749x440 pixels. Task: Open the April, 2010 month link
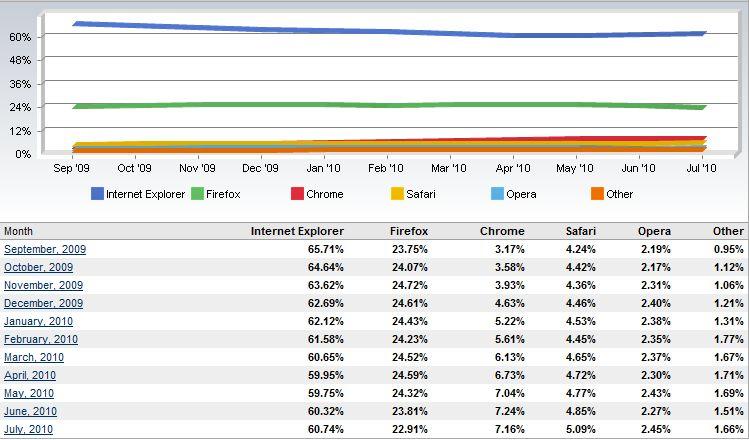pyautogui.click(x=30, y=376)
